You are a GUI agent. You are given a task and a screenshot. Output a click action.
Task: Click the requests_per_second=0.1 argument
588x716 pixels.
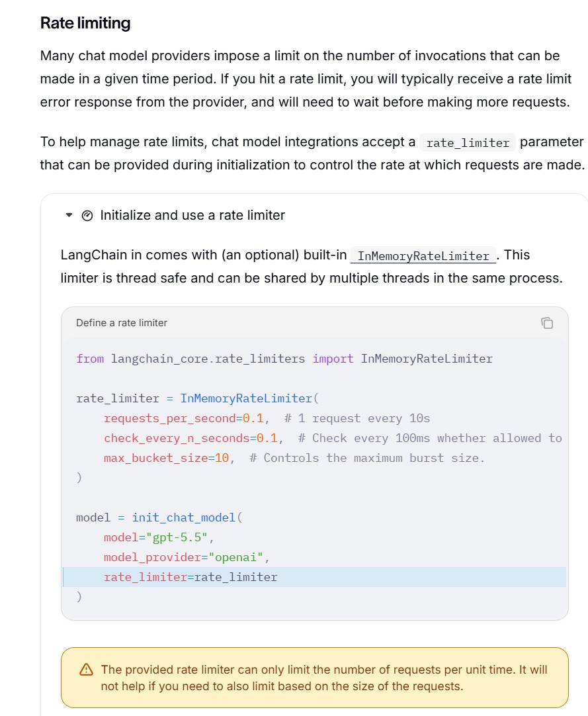tap(184, 418)
